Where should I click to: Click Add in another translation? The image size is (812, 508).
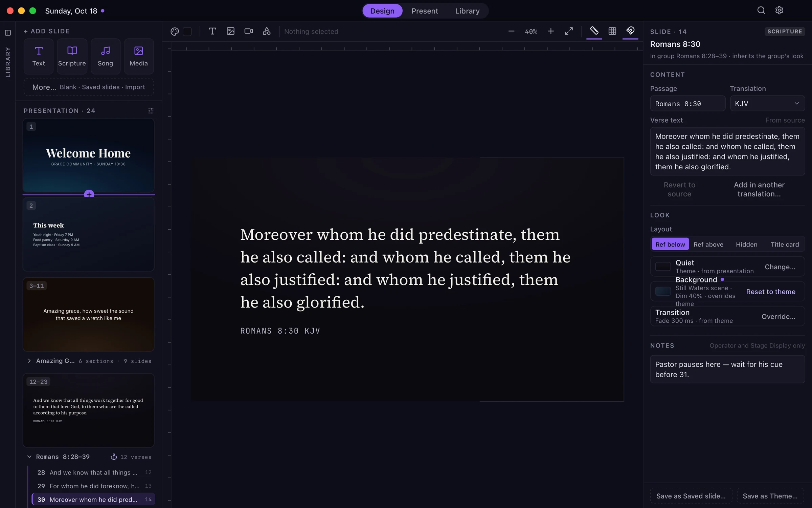coord(759,190)
